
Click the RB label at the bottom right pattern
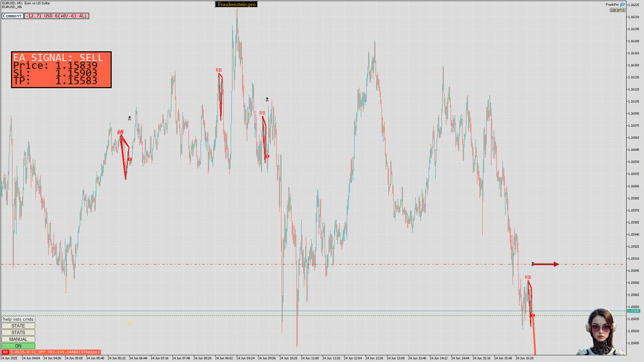[528, 277]
